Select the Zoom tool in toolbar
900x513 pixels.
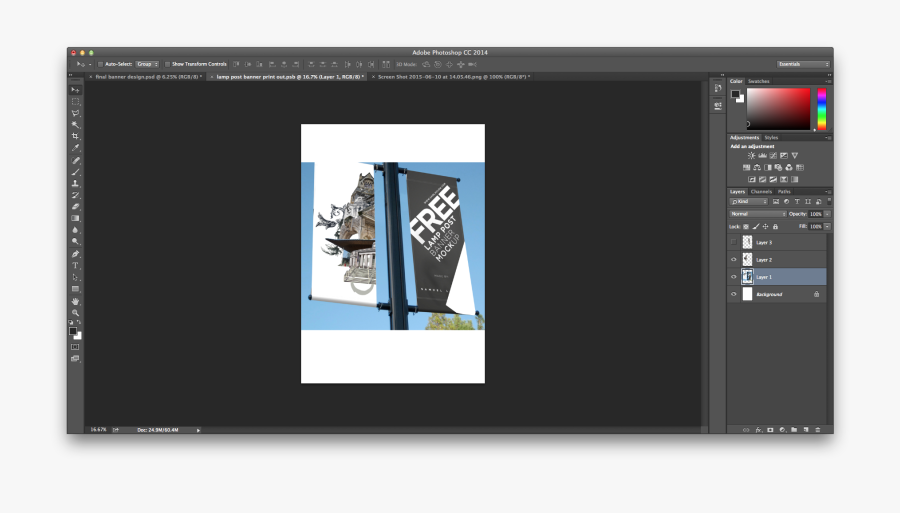click(x=75, y=313)
